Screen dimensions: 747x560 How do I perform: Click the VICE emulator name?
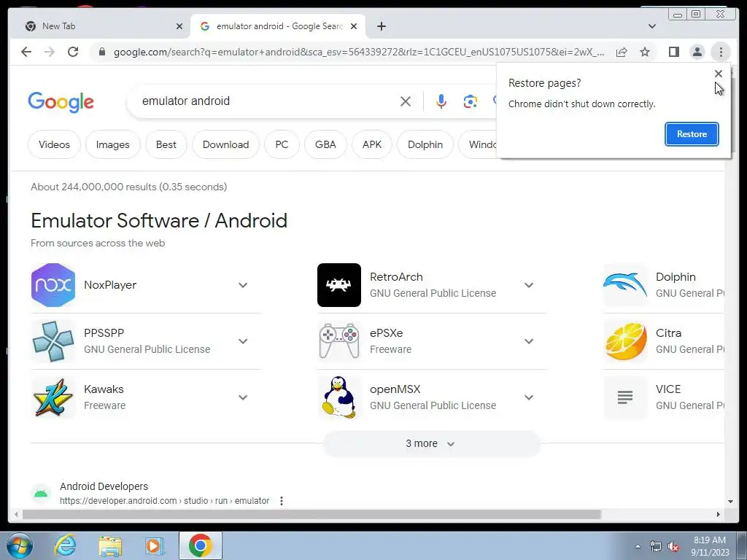tap(668, 389)
